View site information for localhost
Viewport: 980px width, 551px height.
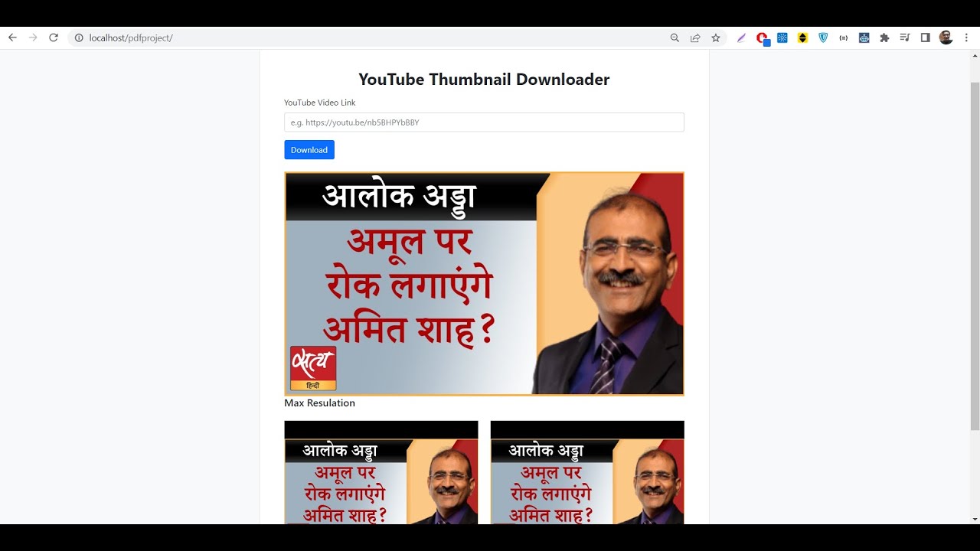click(79, 37)
